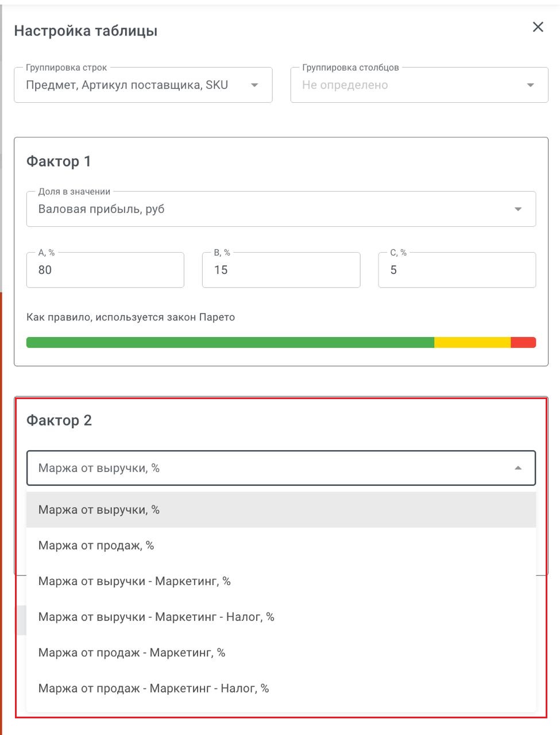The height and width of the screenshot is (735, 560).
Task: Collapse the Фактор 2 dropdown using its up arrow
Action: click(517, 469)
